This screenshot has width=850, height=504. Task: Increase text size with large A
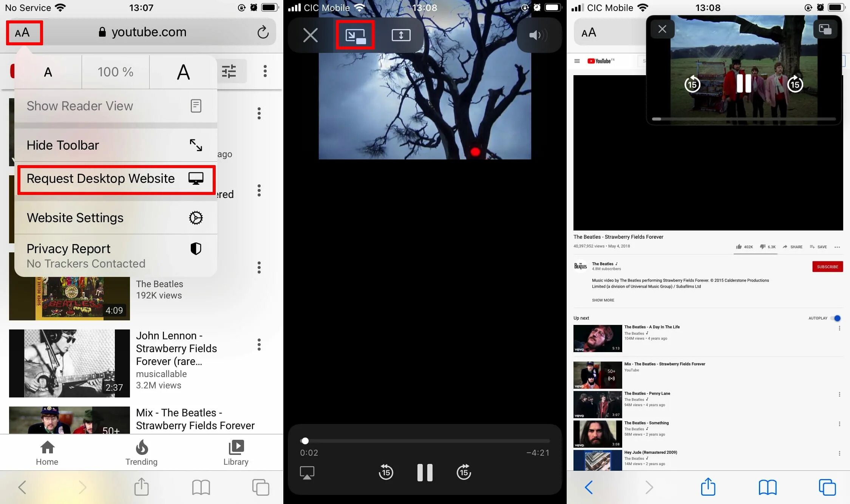(x=183, y=72)
